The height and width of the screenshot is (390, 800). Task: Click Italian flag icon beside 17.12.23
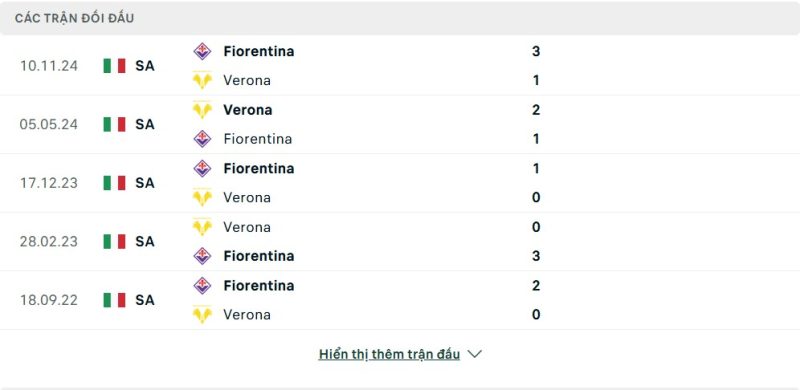[x=114, y=183]
